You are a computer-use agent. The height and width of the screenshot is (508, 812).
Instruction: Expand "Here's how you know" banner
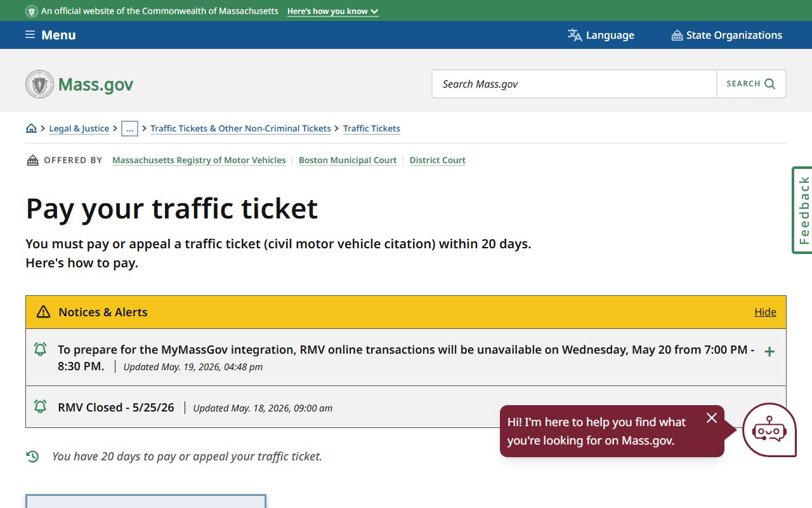(x=332, y=11)
